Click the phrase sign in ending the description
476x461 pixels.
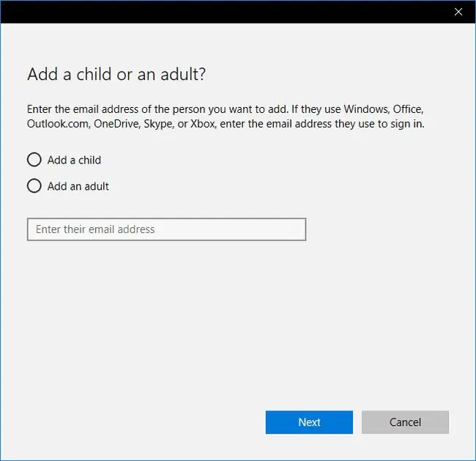tap(407, 125)
